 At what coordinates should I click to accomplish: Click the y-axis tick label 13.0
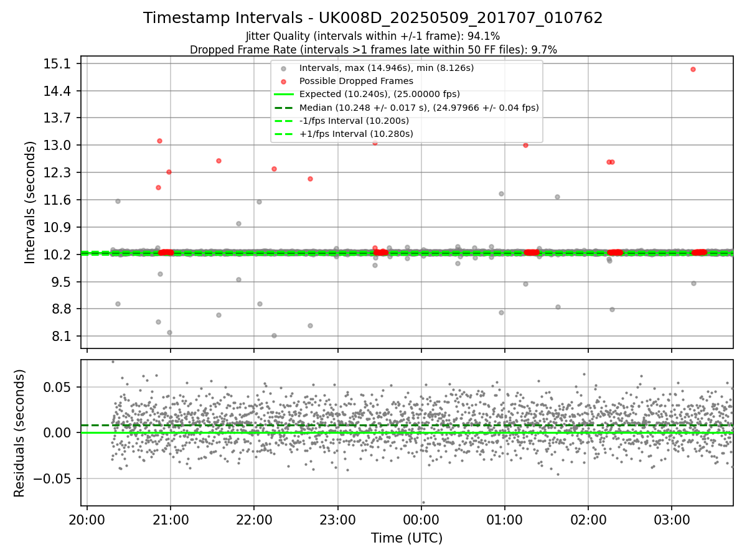[59, 146]
